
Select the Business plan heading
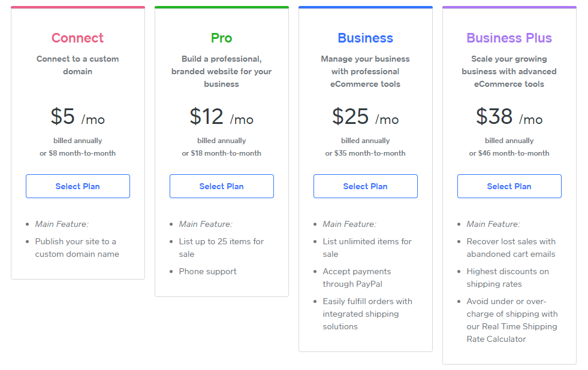pos(365,38)
